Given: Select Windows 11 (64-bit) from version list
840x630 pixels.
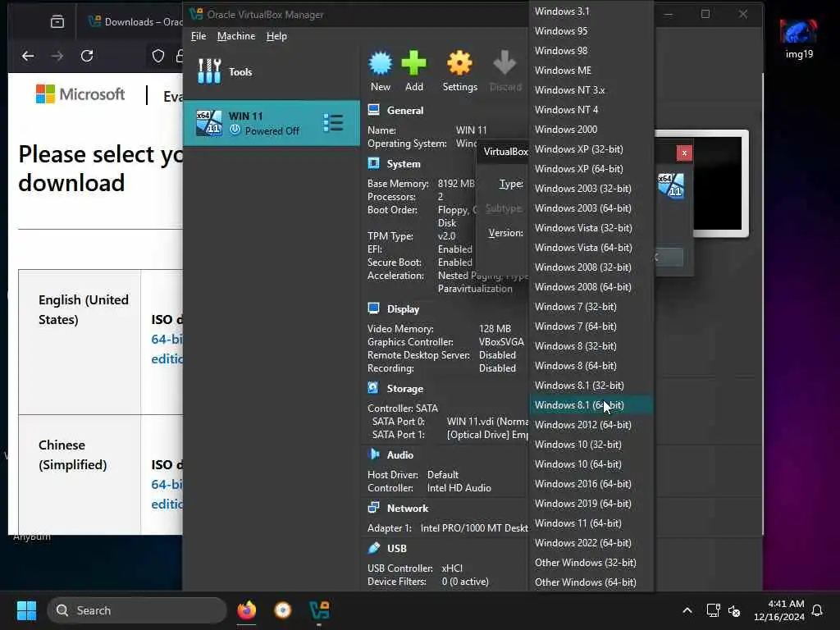Looking at the screenshot, I should (591, 523).
